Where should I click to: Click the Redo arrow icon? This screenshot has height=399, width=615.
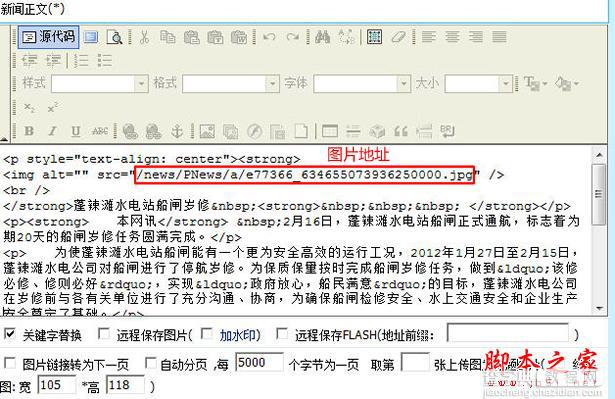[293, 37]
